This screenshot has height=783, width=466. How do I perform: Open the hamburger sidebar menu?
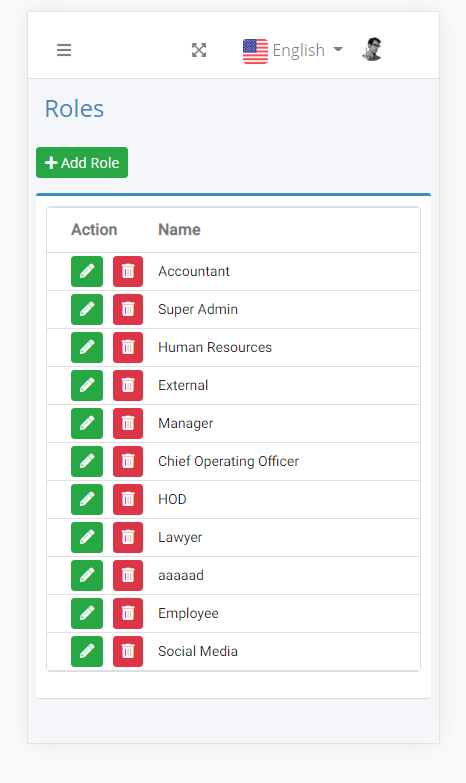[64, 50]
